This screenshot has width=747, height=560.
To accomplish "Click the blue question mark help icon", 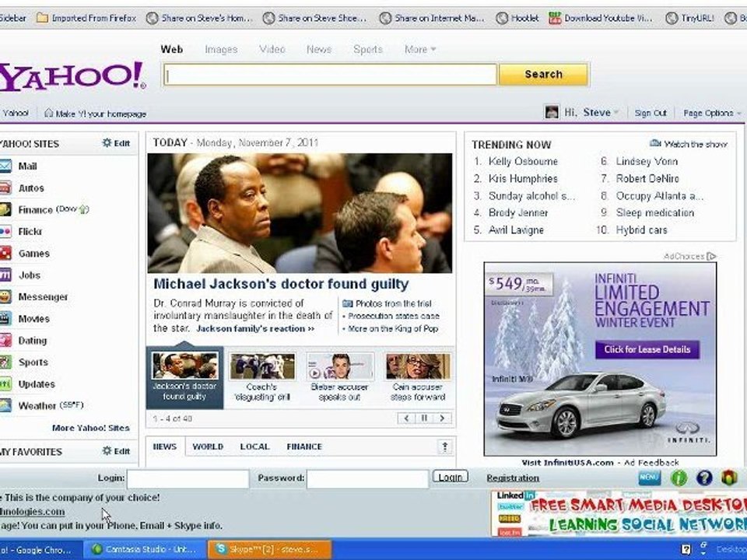I will tap(704, 477).
